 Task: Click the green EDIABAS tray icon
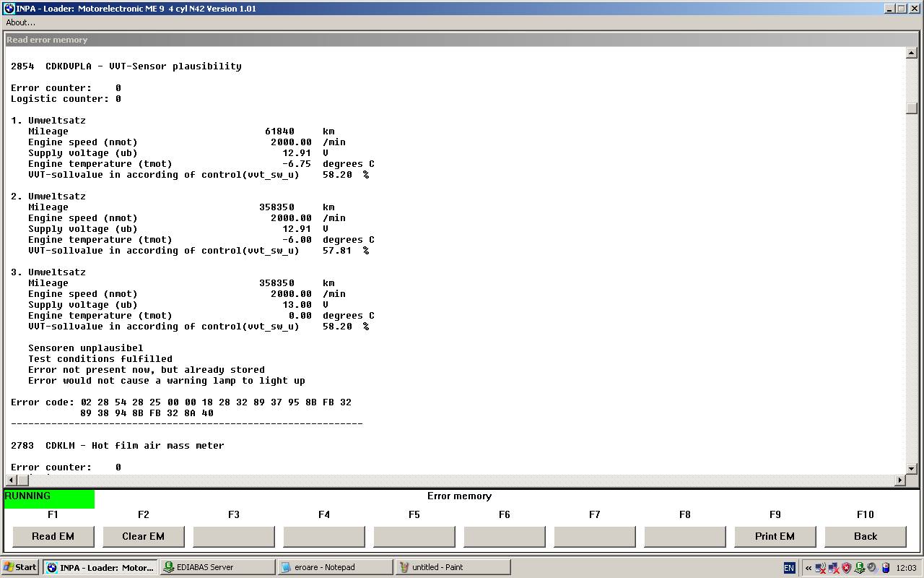click(x=859, y=568)
